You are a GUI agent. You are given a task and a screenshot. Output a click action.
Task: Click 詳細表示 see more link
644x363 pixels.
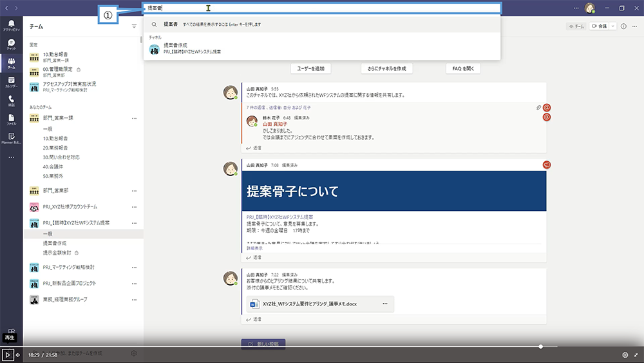pos(254,248)
